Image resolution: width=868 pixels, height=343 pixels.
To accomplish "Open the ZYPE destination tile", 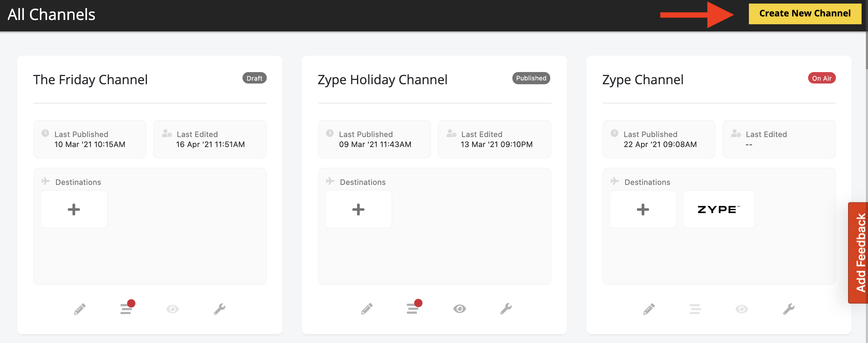I will point(719,209).
